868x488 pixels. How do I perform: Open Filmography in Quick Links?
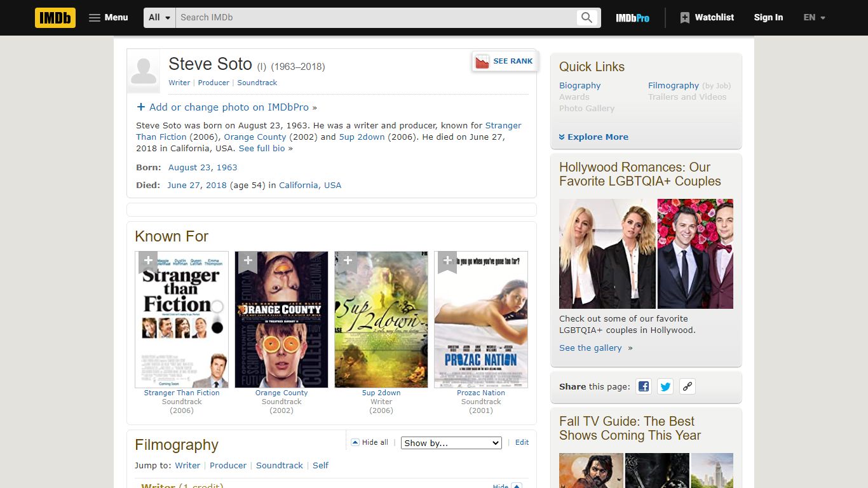[x=674, y=86]
